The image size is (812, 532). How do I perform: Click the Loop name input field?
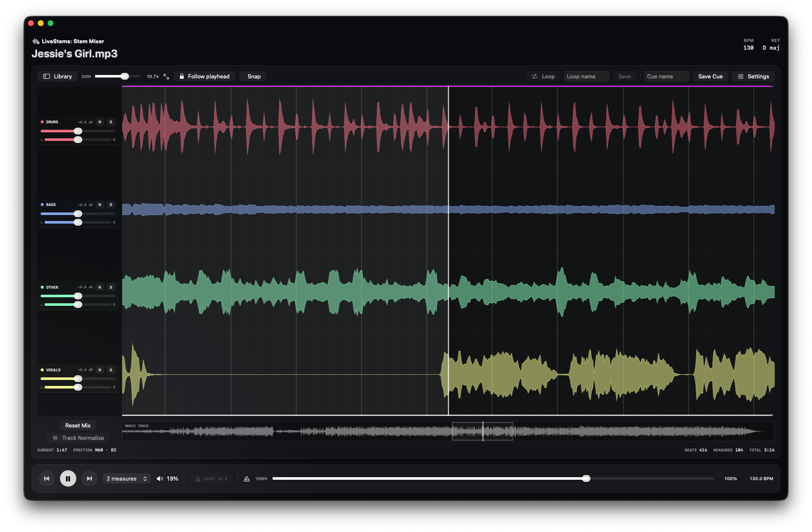pos(586,76)
